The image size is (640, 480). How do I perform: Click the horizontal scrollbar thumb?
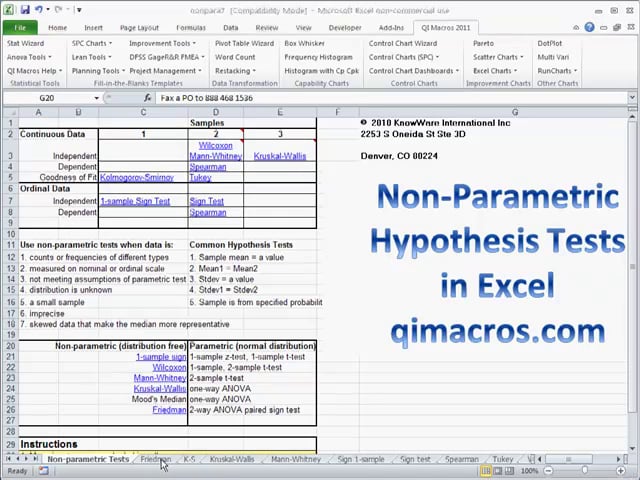(x=568, y=459)
